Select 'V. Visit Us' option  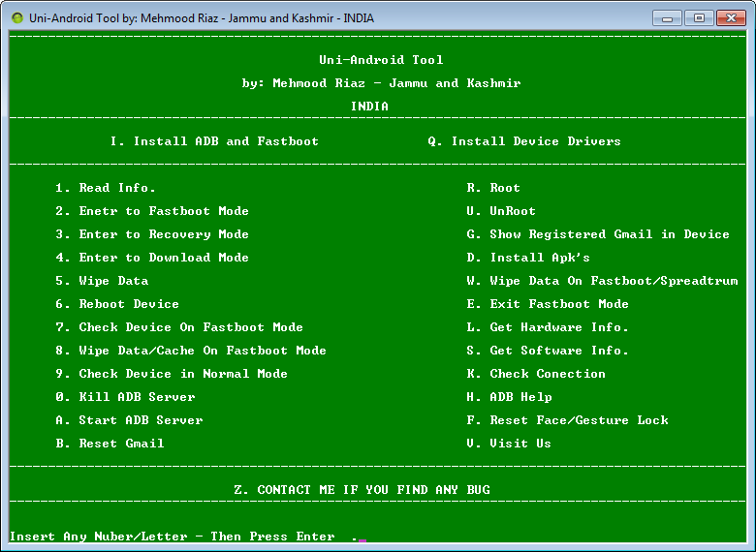(509, 444)
